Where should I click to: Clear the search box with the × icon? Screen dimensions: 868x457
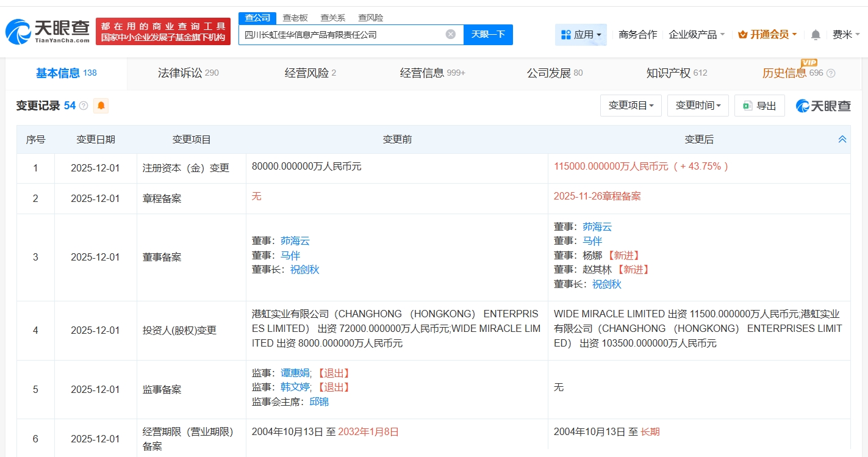coord(450,34)
